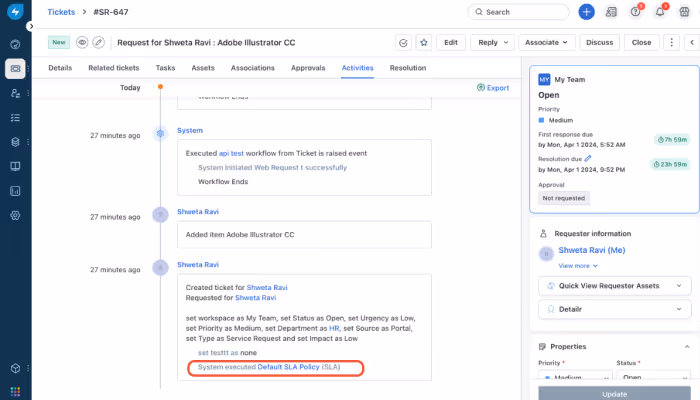Open the announcements icon next to plus
Screen dimensions: 700x400
tap(611, 12)
